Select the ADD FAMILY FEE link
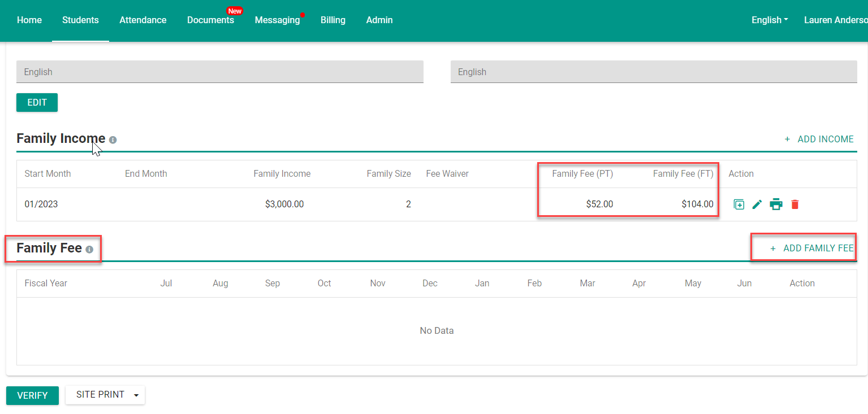This screenshot has width=868, height=414. tap(819, 247)
